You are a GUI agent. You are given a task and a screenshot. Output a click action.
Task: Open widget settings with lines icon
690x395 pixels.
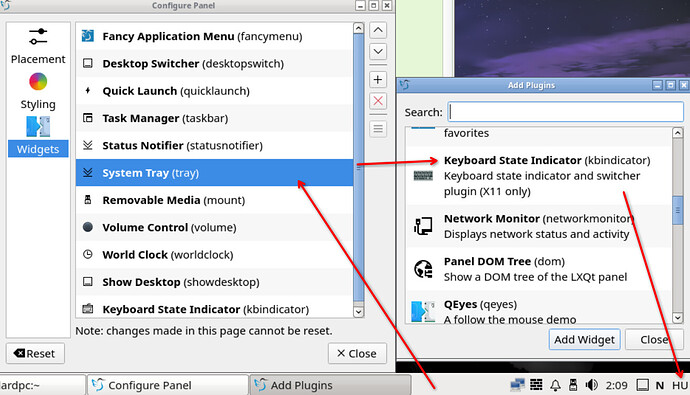coord(378,129)
